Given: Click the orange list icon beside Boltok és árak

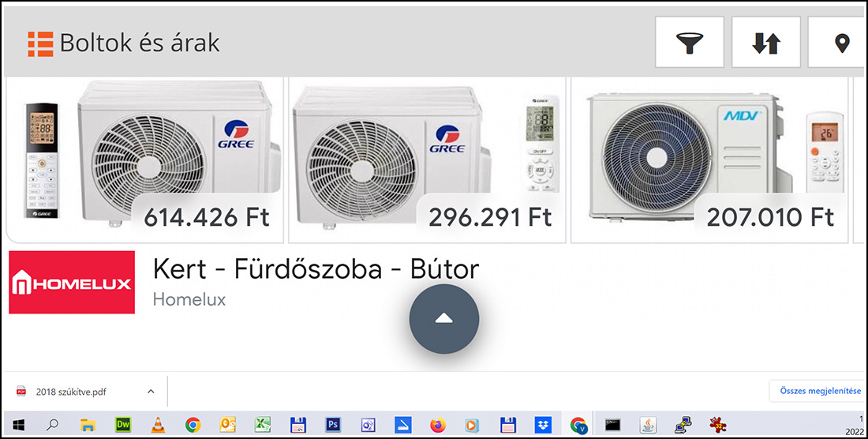Looking at the screenshot, I should [x=40, y=43].
